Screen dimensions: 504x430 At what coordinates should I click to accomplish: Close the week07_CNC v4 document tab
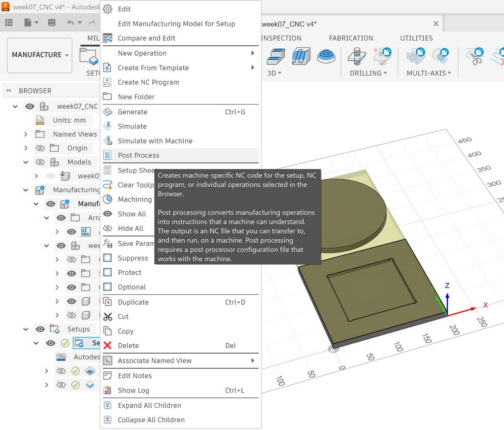click(x=436, y=24)
